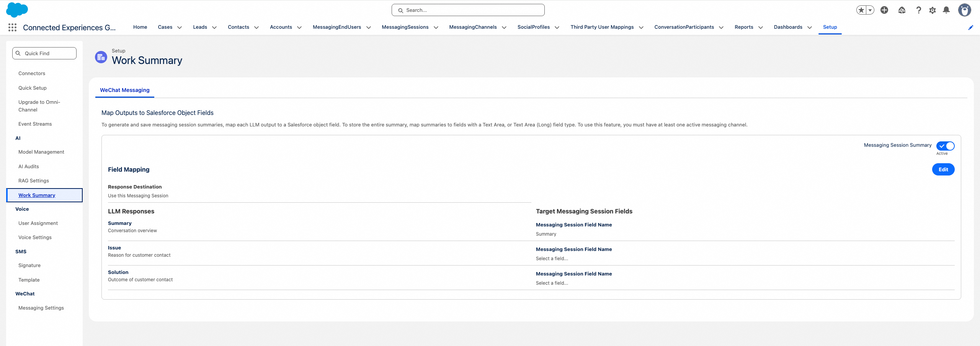Click the magnifier icon in Quick Find
The height and width of the screenshot is (346, 980).
pyautogui.click(x=18, y=53)
